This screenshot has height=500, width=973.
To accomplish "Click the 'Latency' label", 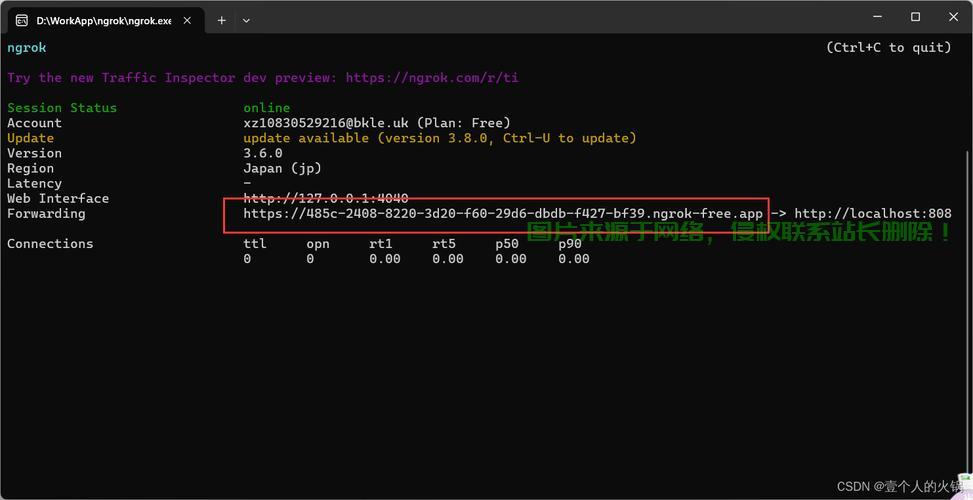I will (x=34, y=184).
